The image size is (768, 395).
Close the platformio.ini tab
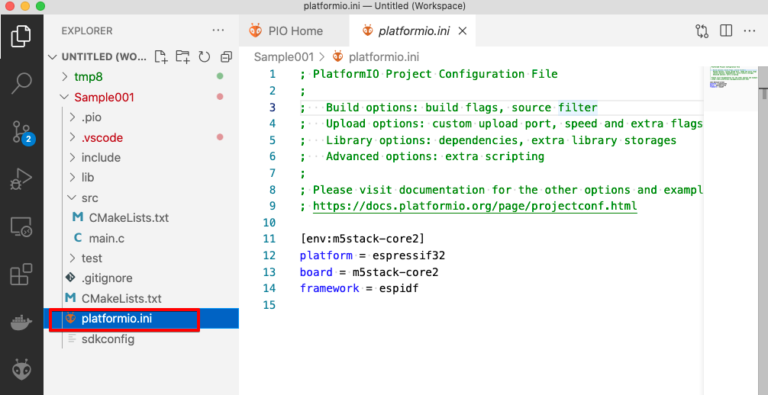462,31
